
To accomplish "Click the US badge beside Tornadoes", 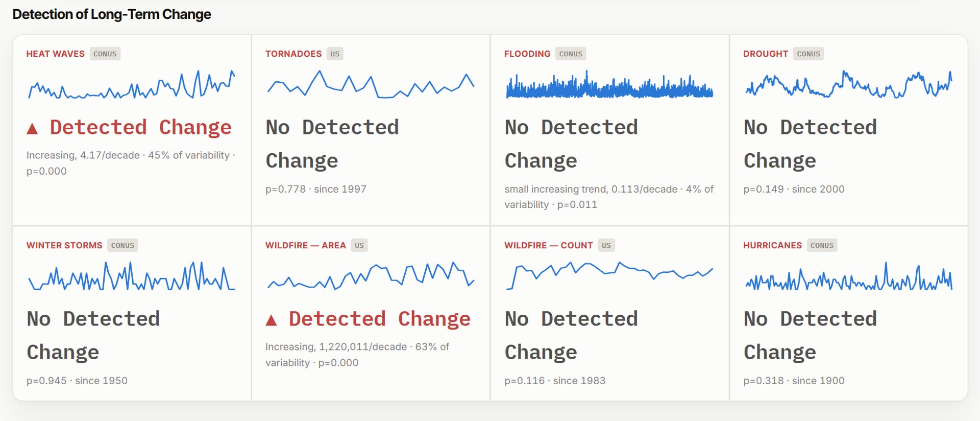I will (x=335, y=54).
